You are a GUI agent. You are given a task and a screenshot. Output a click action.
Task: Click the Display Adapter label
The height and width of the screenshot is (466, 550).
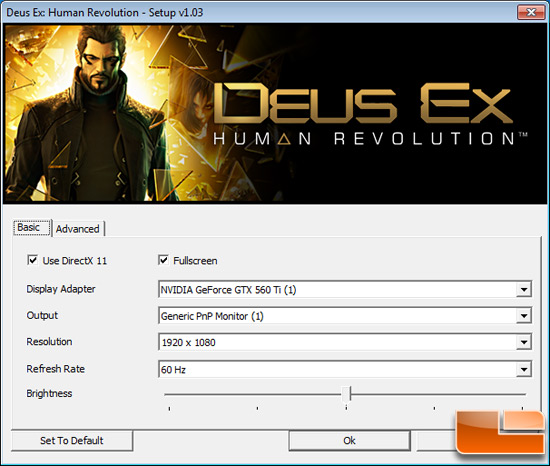point(61,289)
